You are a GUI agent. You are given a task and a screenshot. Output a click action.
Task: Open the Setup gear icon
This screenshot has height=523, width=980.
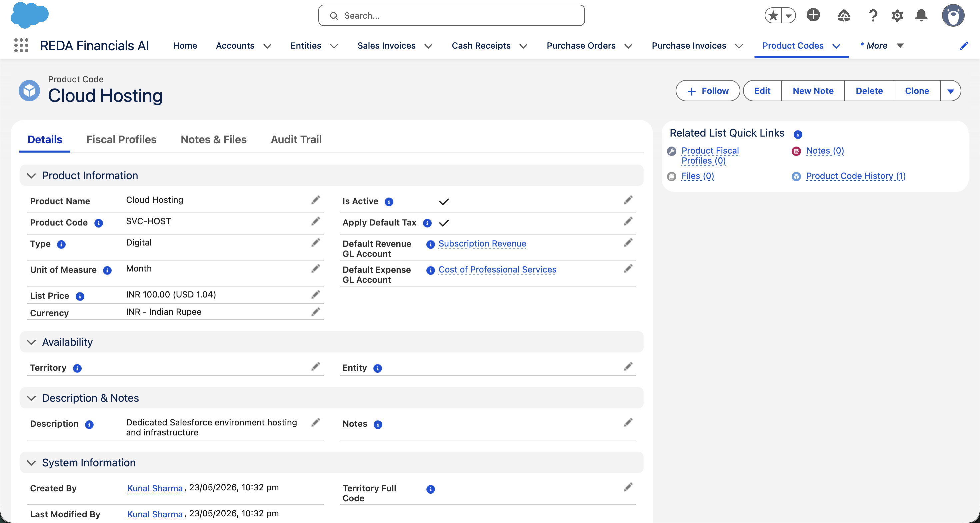tap(897, 16)
